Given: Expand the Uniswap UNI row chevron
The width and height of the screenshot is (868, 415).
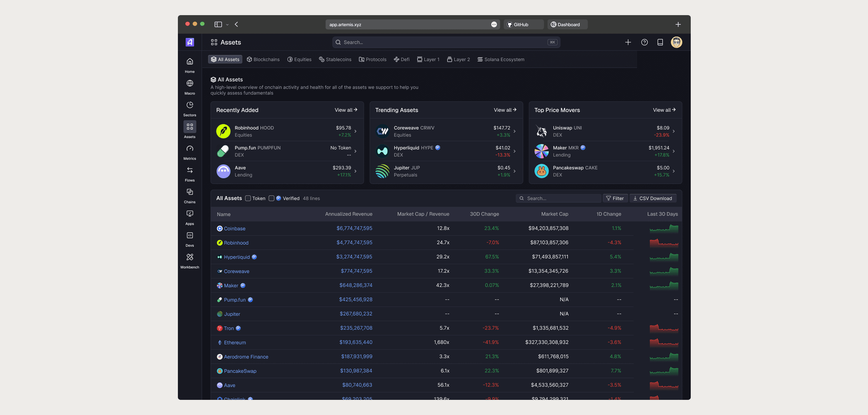Looking at the screenshot, I should coord(673,132).
